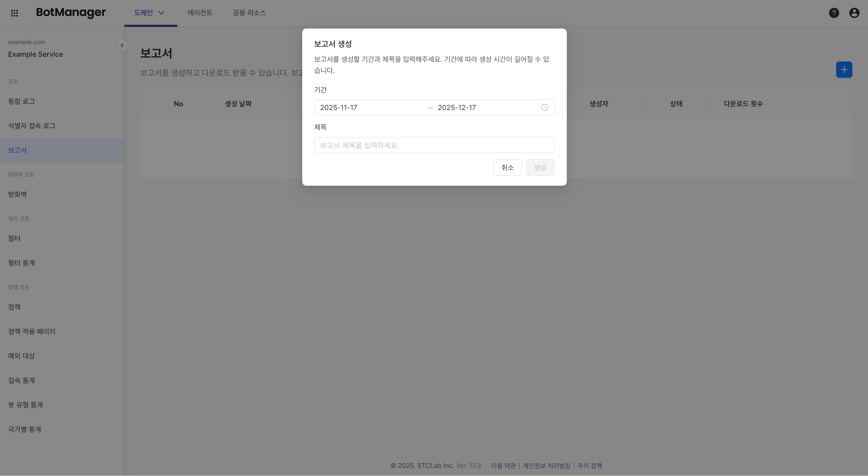
Task: Select the 필터 통계 sidebar item
Action: click(21, 263)
